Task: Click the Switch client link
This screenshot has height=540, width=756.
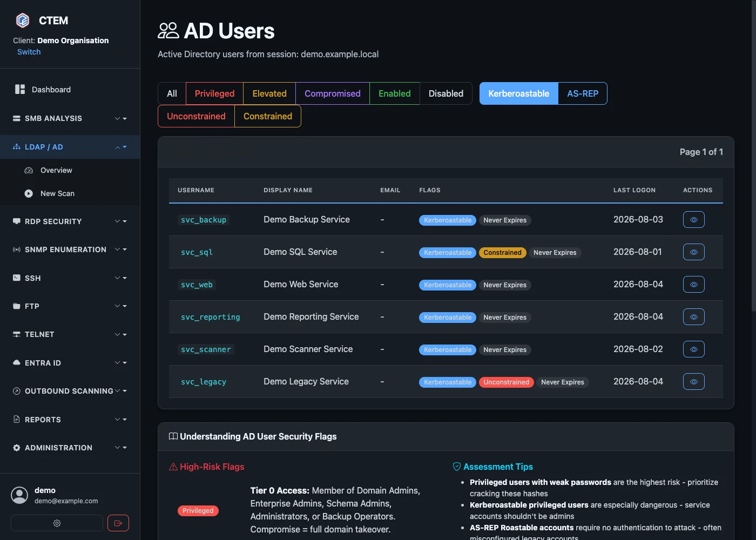Action: pyautogui.click(x=29, y=52)
